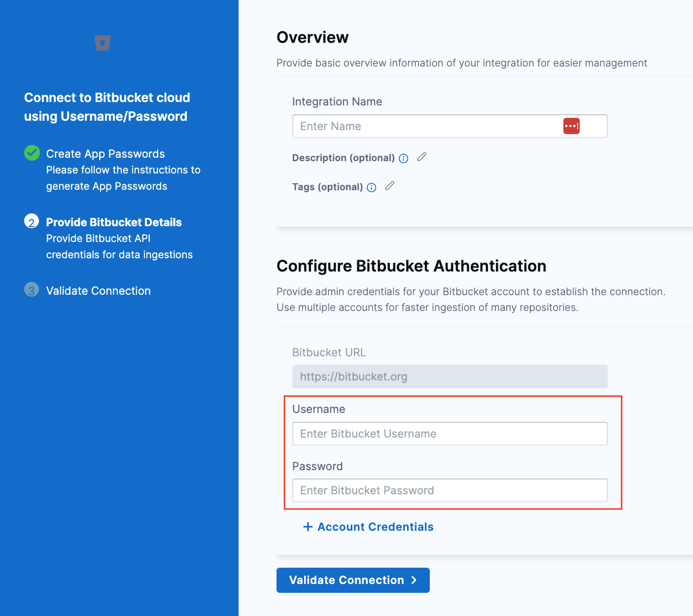Focus the Enter Bitbucket Username field
693x616 pixels.
(450, 434)
